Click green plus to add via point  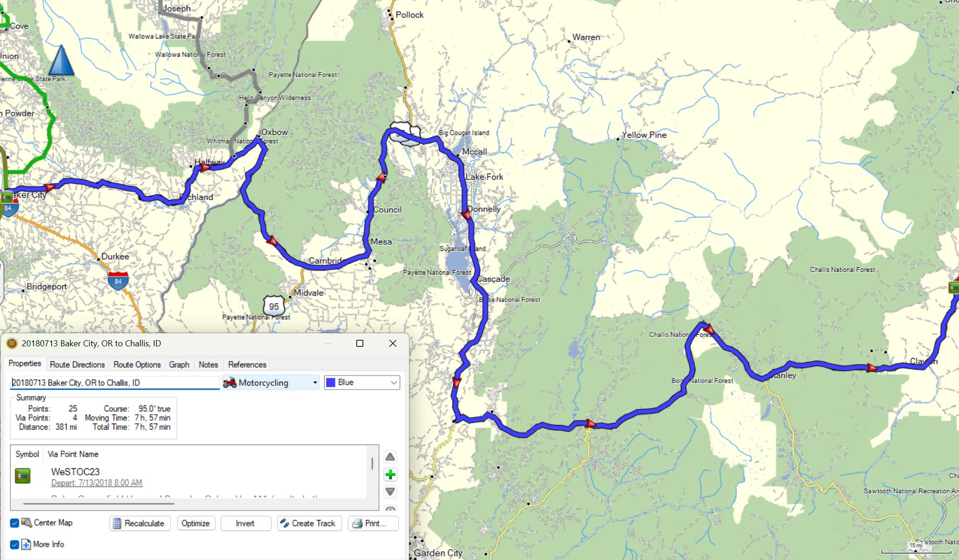pos(390,474)
